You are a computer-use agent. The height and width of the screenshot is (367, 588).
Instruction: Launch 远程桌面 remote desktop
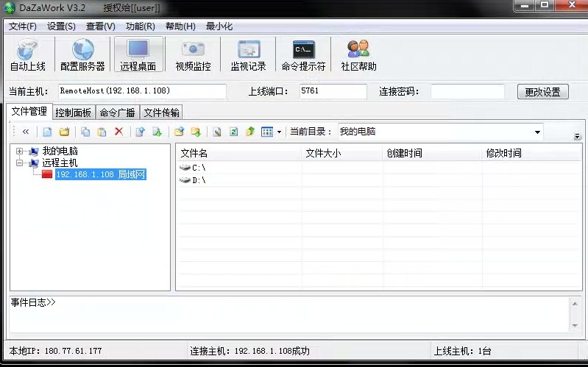pos(138,54)
